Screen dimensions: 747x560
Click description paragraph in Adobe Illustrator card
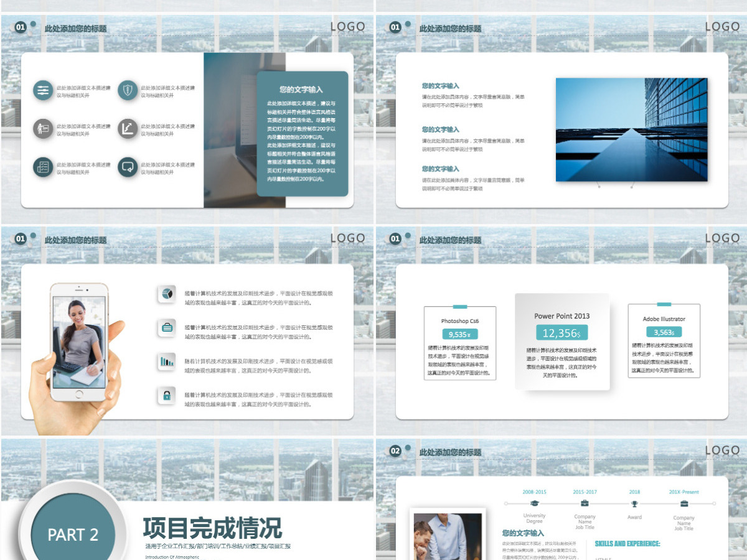point(664,358)
